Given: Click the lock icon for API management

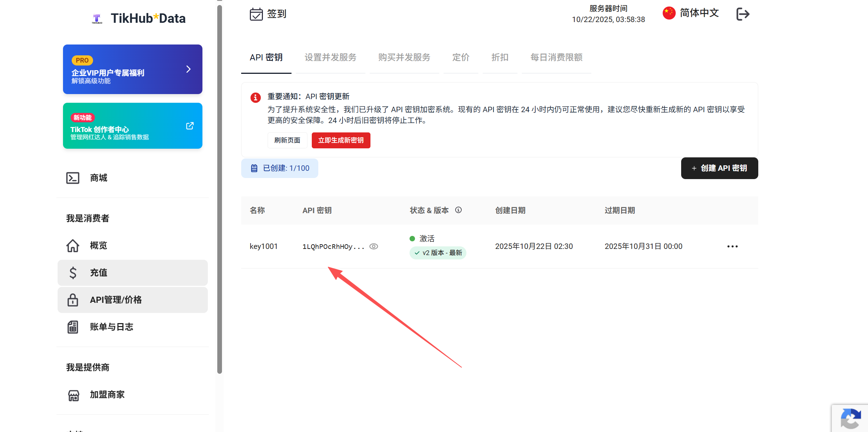Looking at the screenshot, I should [x=73, y=300].
